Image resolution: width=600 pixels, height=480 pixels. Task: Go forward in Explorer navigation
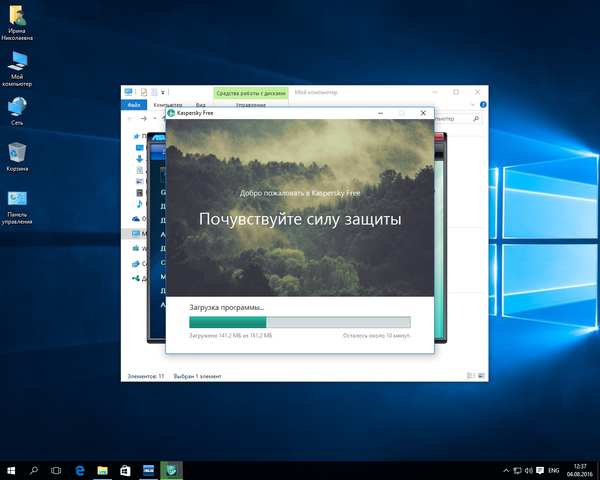[x=144, y=119]
